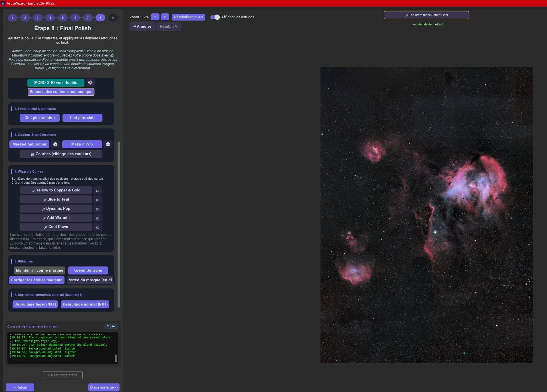
Task: Click Réinitialiser la vue
Action: click(189, 17)
